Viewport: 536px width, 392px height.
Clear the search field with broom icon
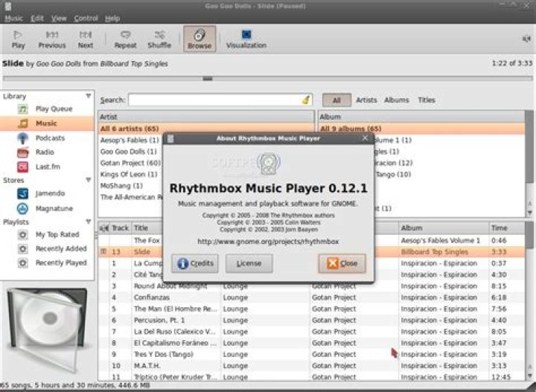[306, 100]
